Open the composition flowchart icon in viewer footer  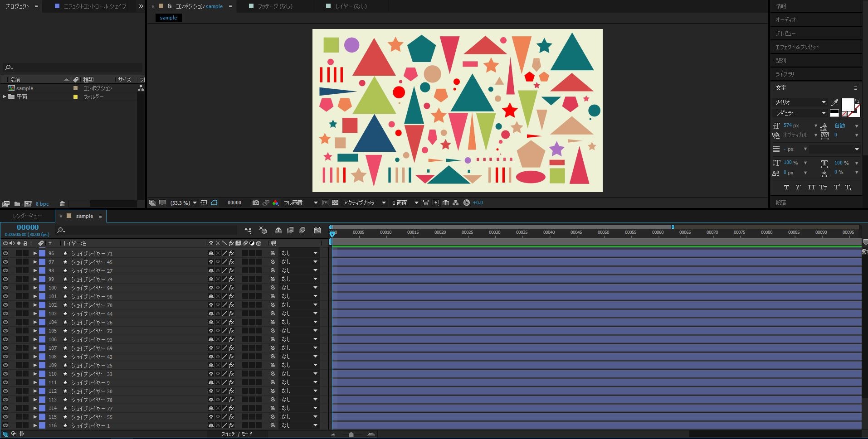[456, 203]
